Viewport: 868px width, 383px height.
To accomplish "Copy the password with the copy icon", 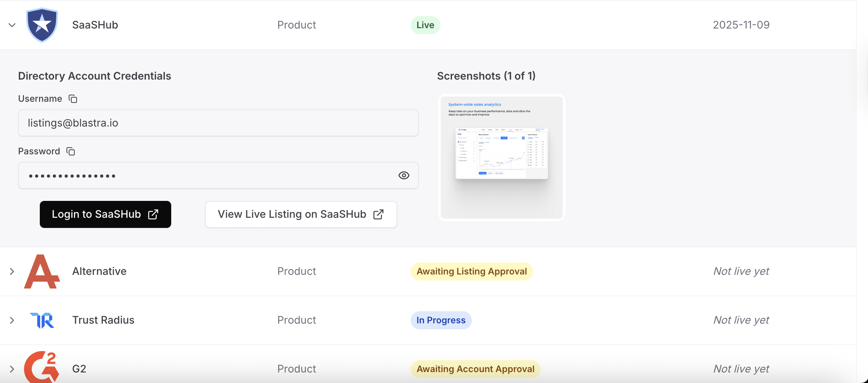I will click(71, 151).
